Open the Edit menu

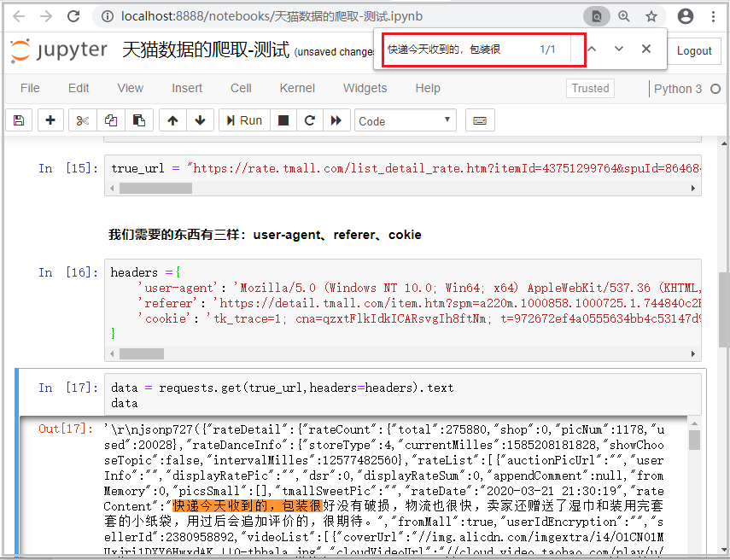pyautogui.click(x=79, y=88)
